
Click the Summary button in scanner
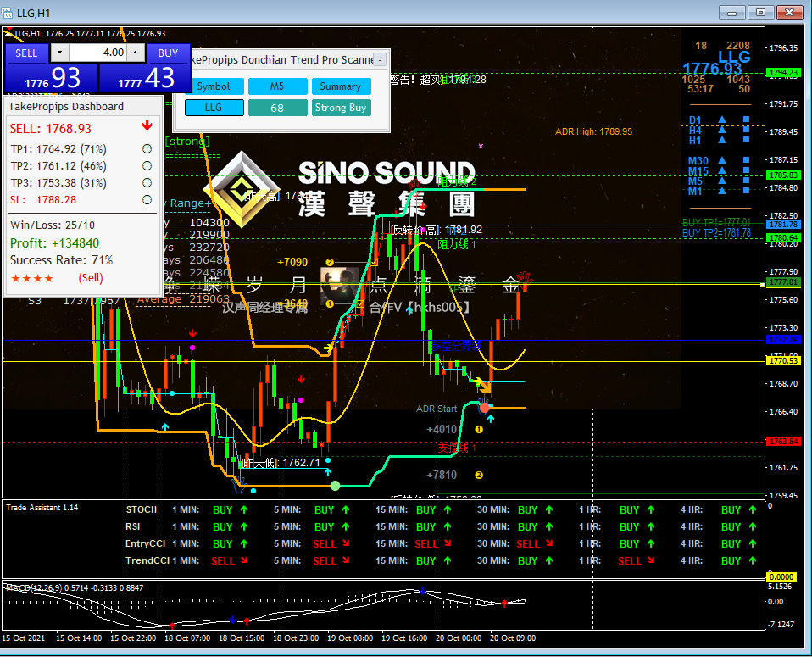point(340,86)
